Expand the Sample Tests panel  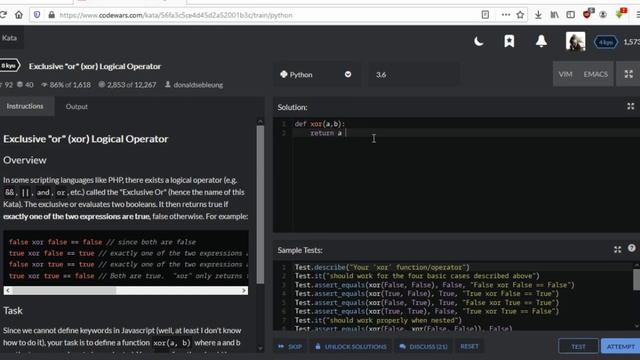(618, 249)
